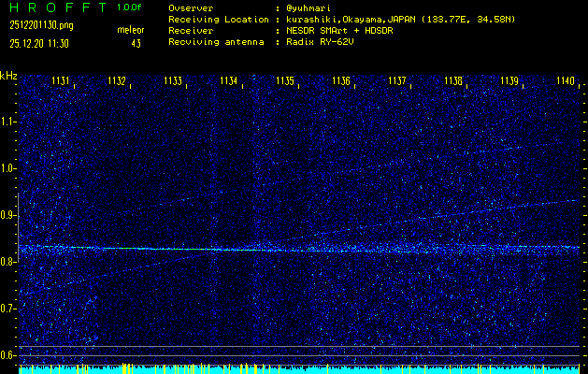Click the 1131 time marker

pos(61,81)
